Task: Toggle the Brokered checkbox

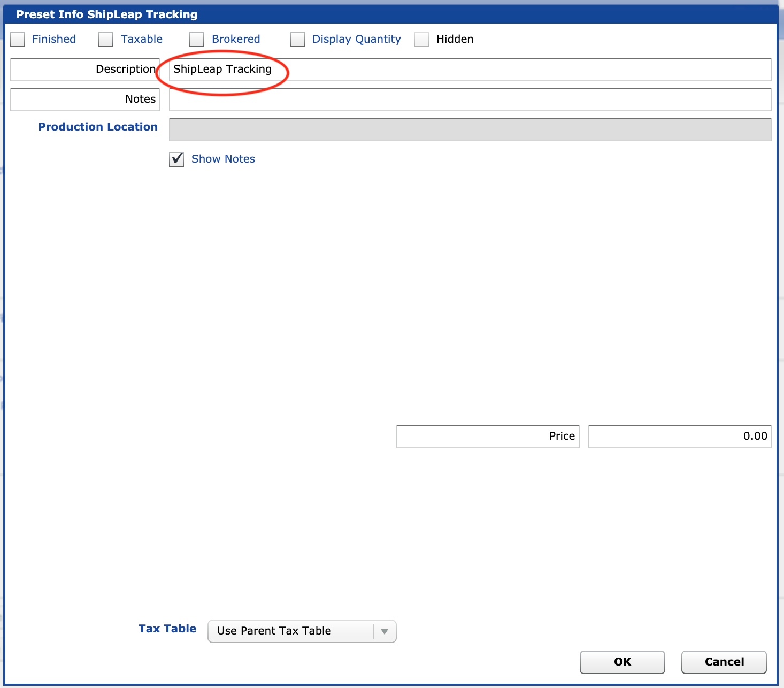Action: click(x=197, y=40)
